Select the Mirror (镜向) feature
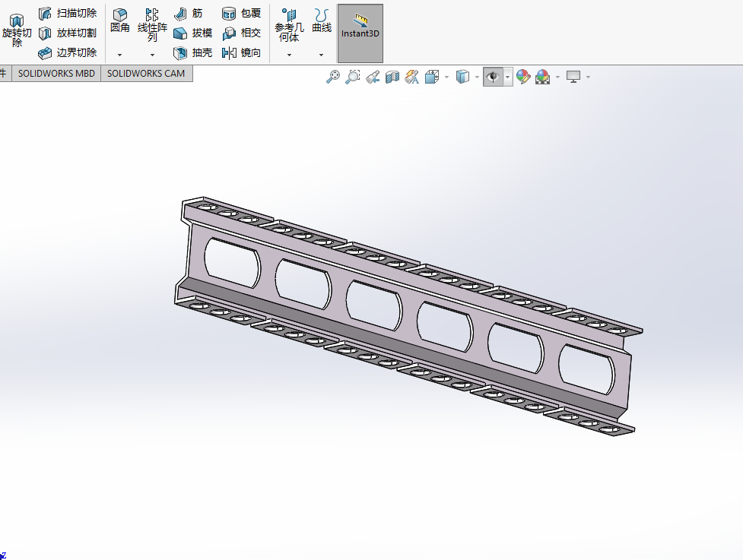743x560 pixels. tap(241, 52)
